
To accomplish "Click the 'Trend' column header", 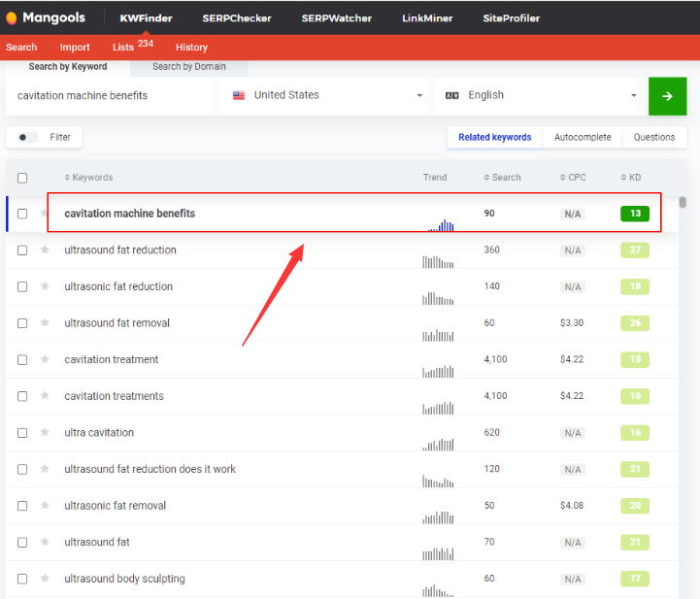I will [x=435, y=178].
